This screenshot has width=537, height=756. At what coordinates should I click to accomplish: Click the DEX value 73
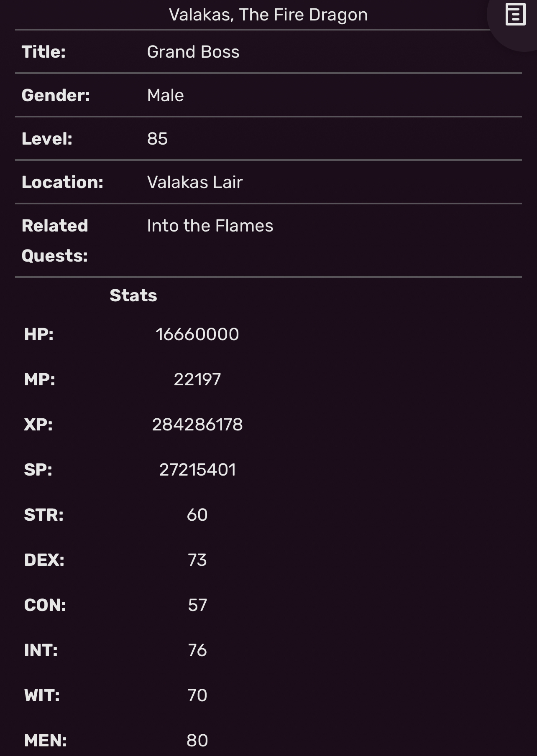point(197,560)
